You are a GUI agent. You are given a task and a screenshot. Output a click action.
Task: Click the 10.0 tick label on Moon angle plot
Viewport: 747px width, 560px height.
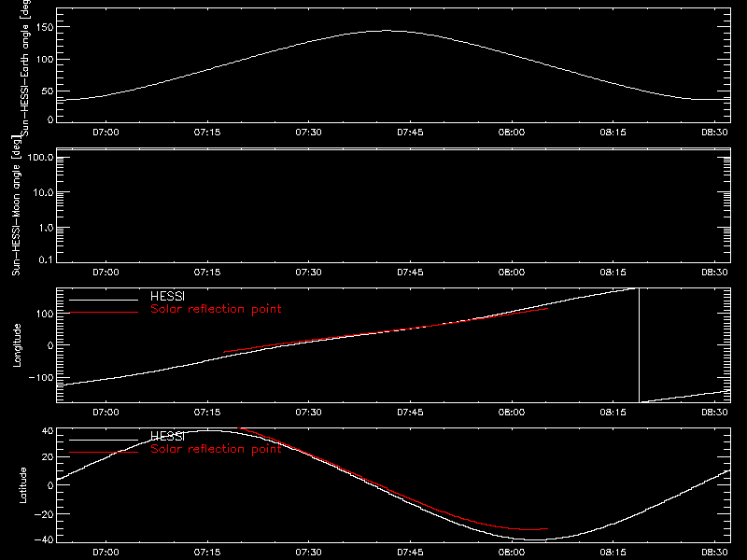coord(43,192)
